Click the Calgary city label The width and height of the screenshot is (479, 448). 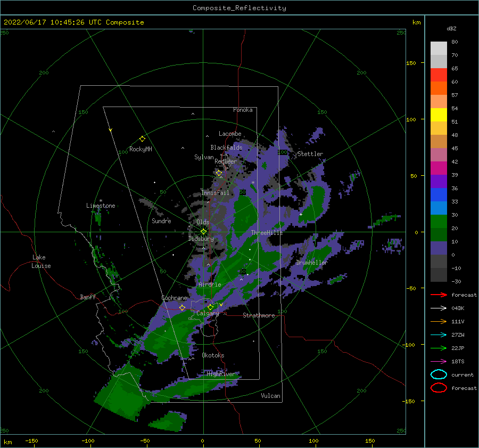click(x=208, y=313)
